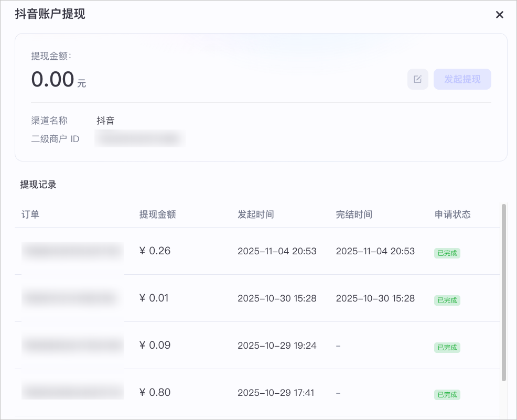The width and height of the screenshot is (517, 420).
Task: Click start time 2025-11-04 20:53
Action: pos(277,251)
